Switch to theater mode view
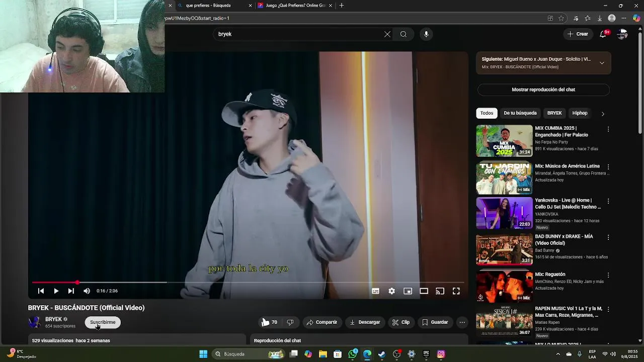The width and height of the screenshot is (644, 362). pyautogui.click(x=424, y=291)
